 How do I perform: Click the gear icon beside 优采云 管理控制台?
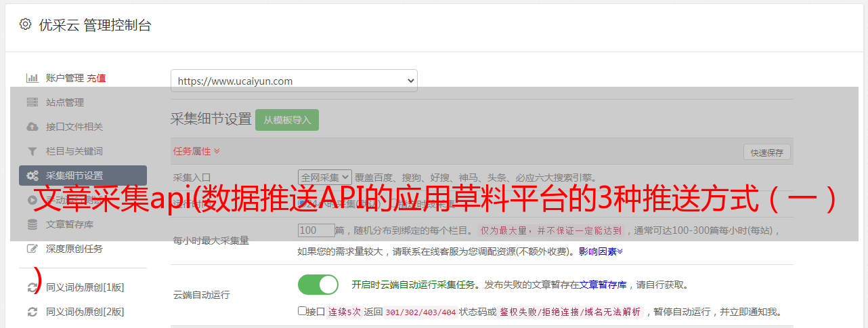[x=25, y=24]
